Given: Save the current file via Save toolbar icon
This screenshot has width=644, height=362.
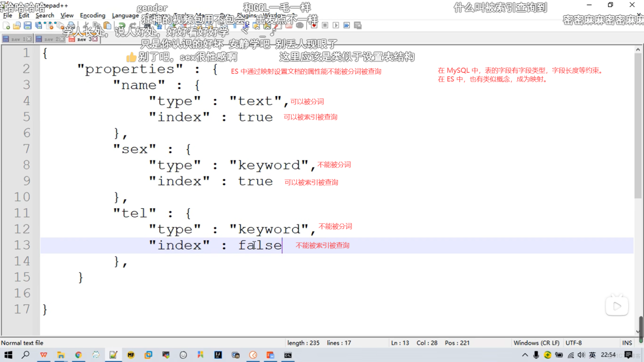Looking at the screenshot, I should pos(27,25).
